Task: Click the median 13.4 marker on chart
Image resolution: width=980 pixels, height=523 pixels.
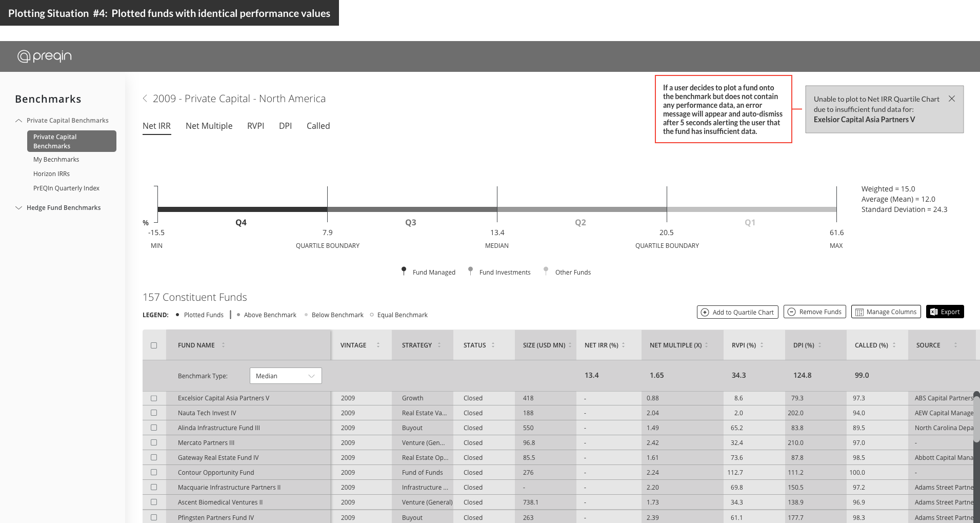Action: [x=497, y=204]
